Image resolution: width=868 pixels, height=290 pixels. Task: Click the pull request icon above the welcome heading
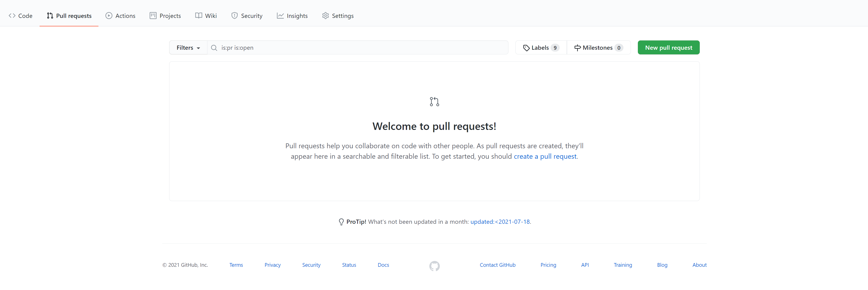point(434,102)
